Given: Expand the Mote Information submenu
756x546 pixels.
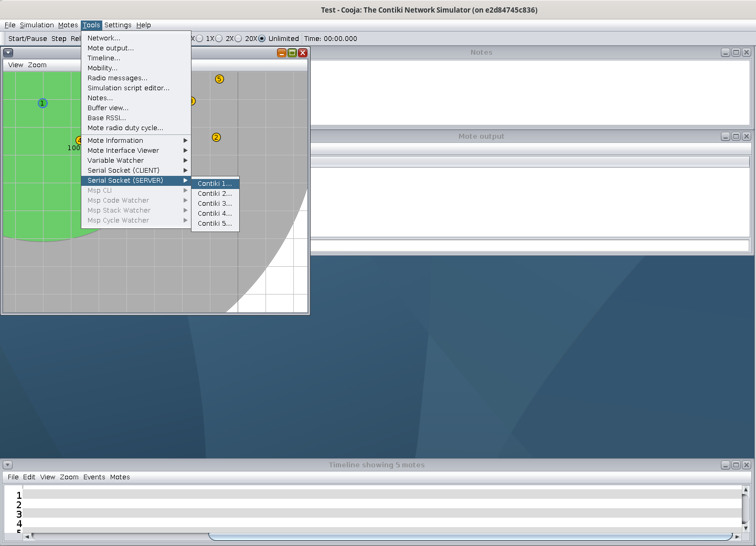Looking at the screenshot, I should click(136, 141).
